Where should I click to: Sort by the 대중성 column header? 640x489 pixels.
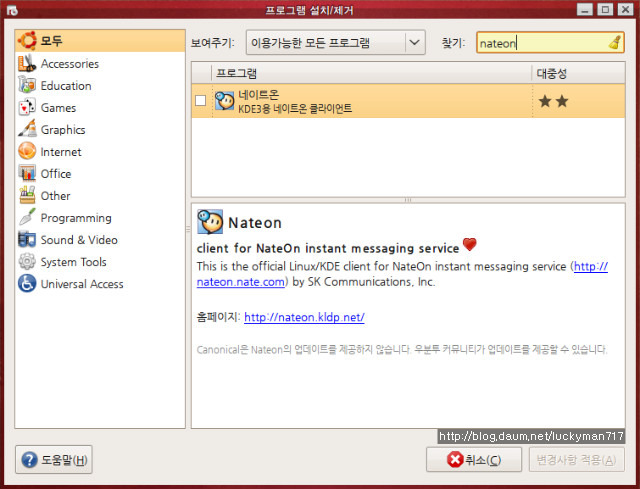[578, 73]
